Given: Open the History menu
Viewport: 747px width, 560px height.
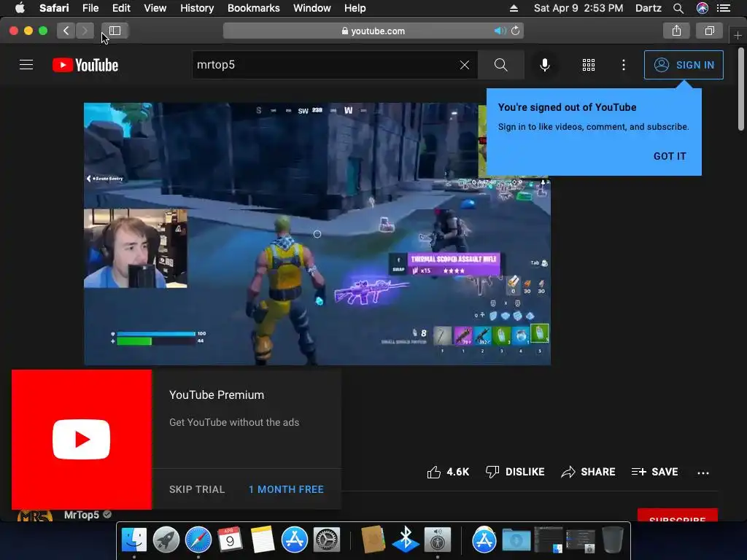Looking at the screenshot, I should click(197, 8).
